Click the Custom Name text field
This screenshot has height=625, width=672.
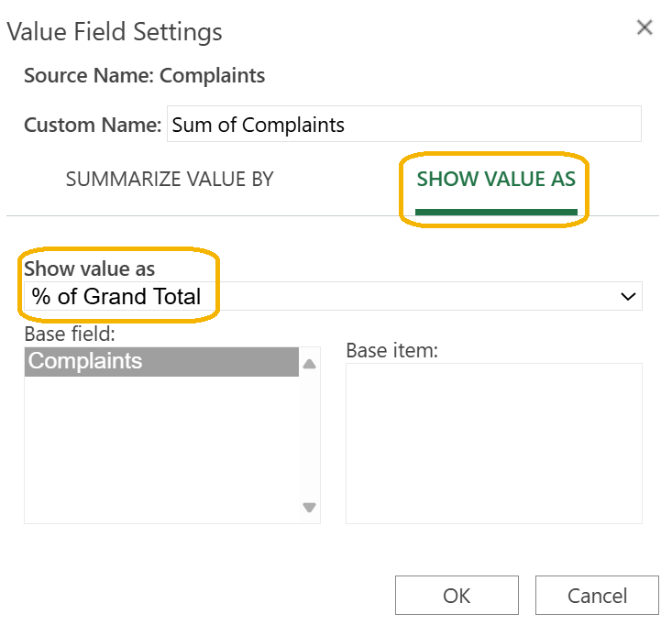coord(403,124)
